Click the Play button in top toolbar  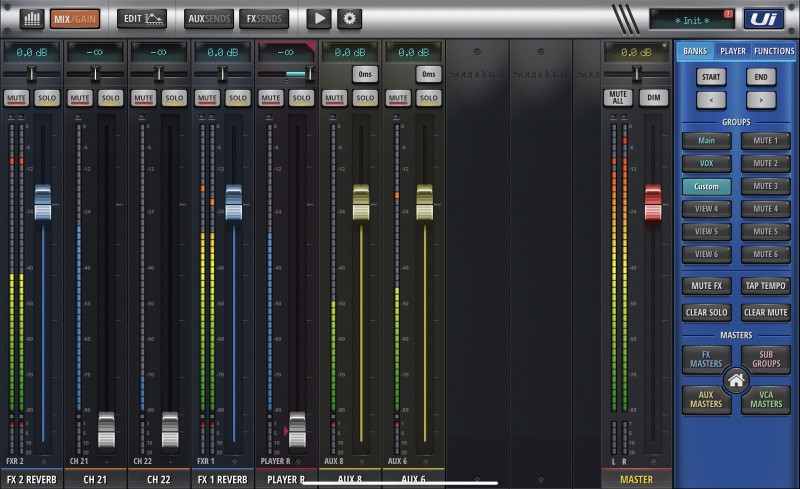click(x=319, y=18)
